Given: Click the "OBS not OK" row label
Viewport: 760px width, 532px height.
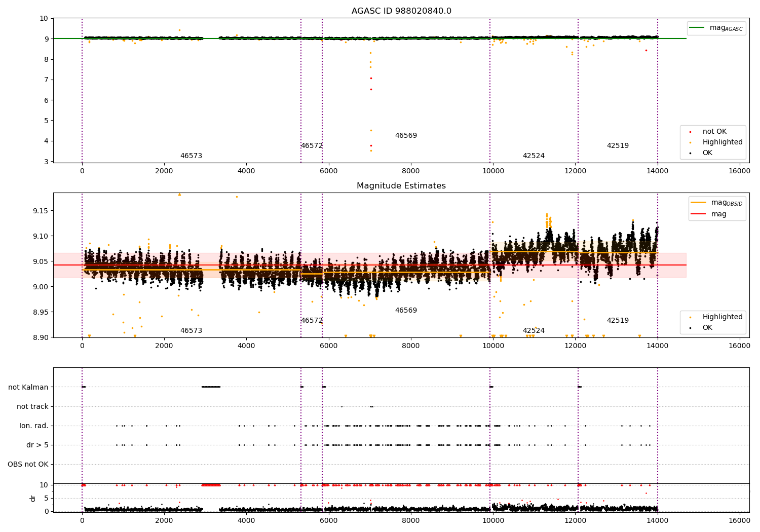Looking at the screenshot, I should tap(28, 465).
